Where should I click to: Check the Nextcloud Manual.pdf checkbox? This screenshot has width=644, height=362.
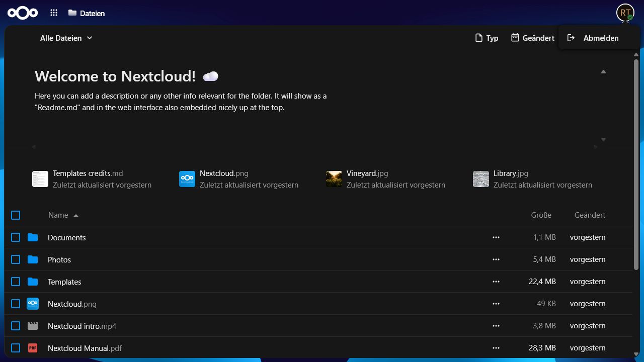[x=16, y=348]
